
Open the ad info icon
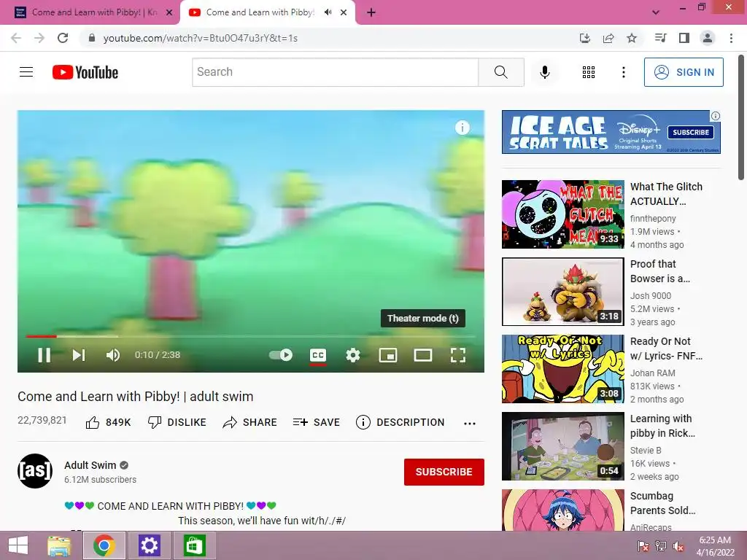pos(716,116)
